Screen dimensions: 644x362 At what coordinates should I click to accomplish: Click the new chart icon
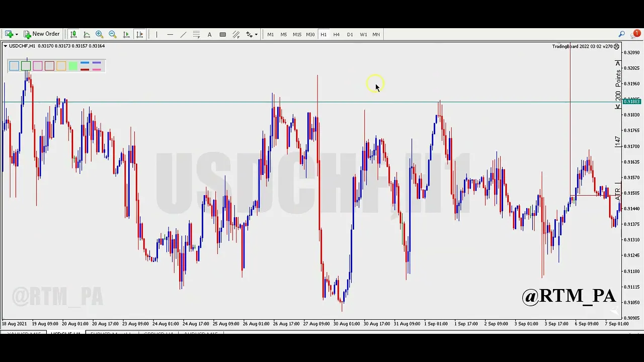click(x=9, y=34)
